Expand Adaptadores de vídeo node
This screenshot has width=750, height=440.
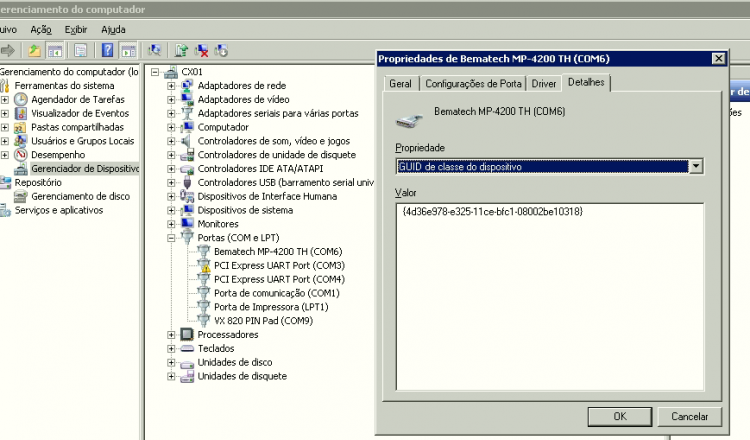pyautogui.click(x=171, y=100)
